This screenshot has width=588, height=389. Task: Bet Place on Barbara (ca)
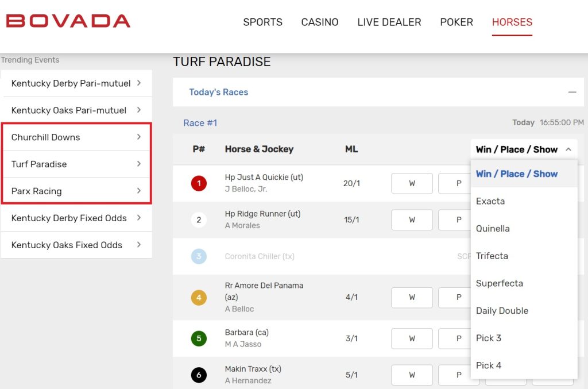point(455,338)
